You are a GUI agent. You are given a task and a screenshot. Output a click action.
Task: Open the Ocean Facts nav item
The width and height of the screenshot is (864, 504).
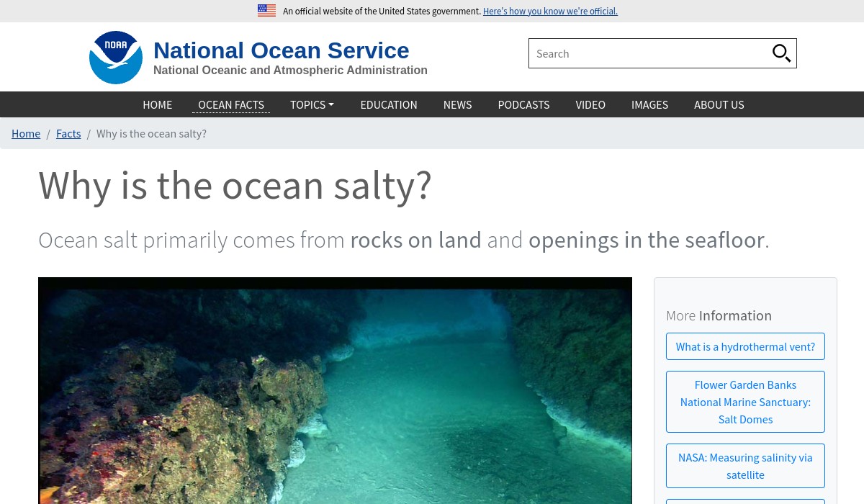click(x=231, y=104)
